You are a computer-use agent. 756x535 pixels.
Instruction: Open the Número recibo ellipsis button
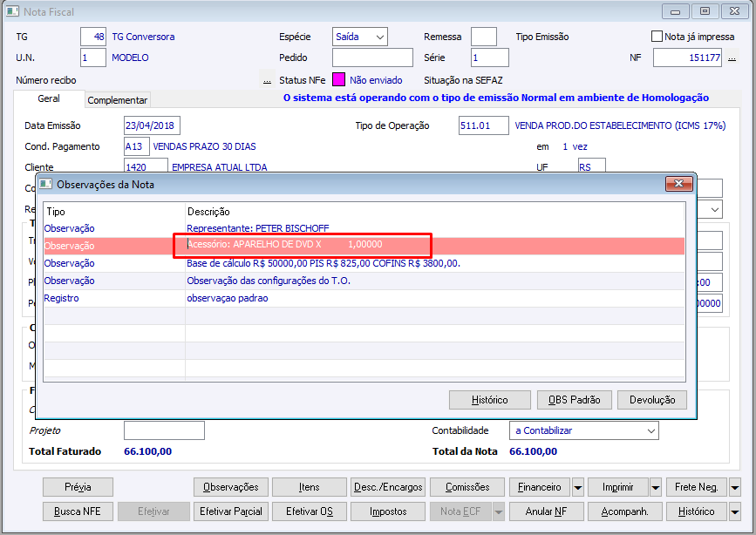[267, 80]
